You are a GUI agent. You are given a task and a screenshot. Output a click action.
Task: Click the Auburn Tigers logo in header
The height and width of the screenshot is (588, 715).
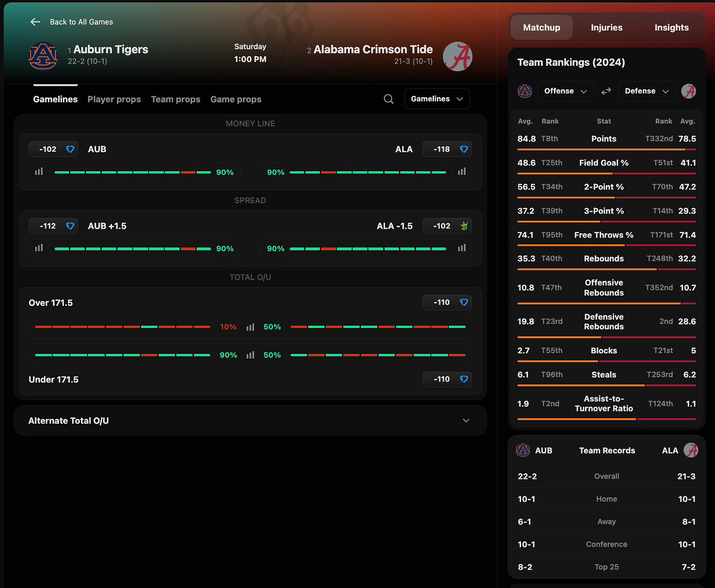click(43, 55)
